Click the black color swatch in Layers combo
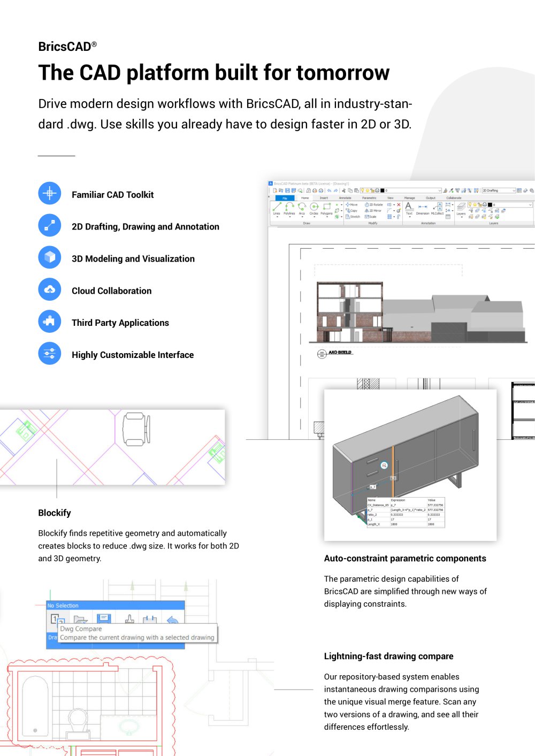The height and width of the screenshot is (756, 535). coord(490,204)
